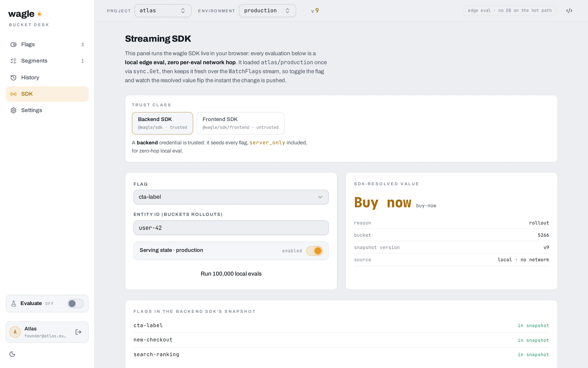The width and height of the screenshot is (588, 368).
Task: Click snapshot version v9 value
Action: coord(546,248)
